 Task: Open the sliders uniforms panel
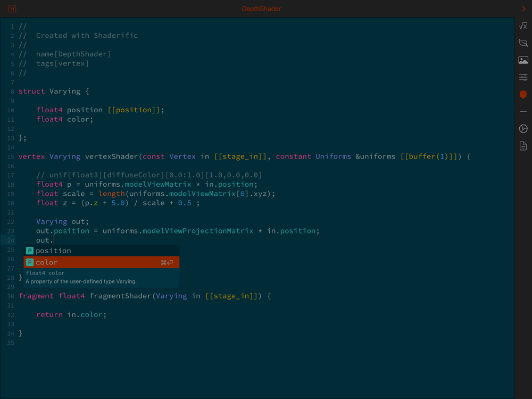pyautogui.click(x=523, y=77)
